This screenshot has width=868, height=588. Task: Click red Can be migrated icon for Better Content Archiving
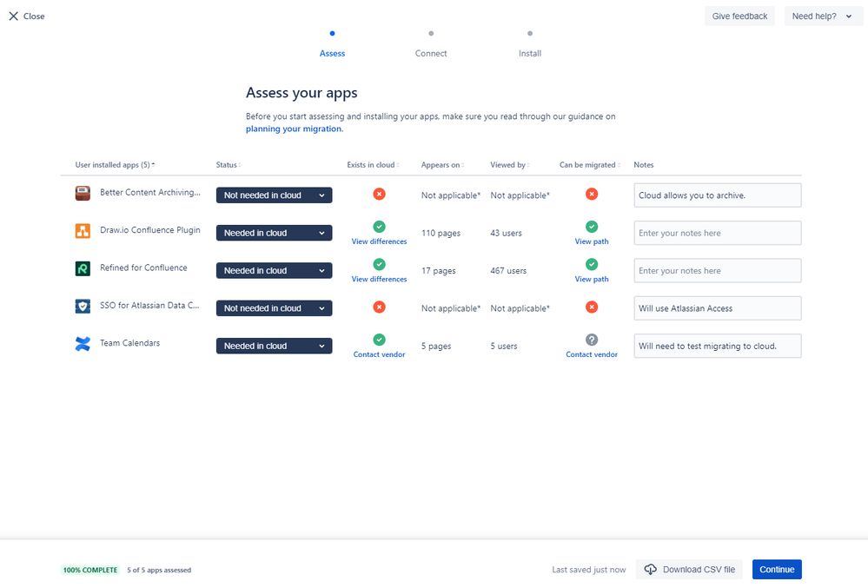tap(592, 195)
